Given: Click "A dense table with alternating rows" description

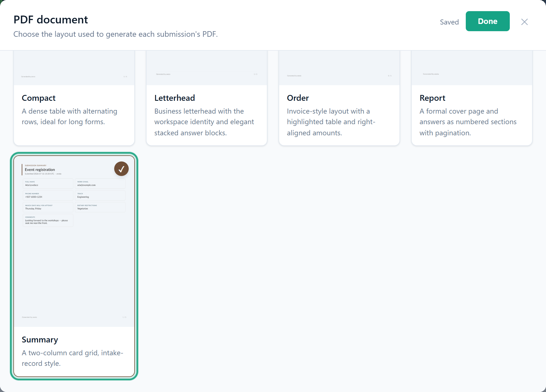Looking at the screenshot, I should [x=70, y=116].
